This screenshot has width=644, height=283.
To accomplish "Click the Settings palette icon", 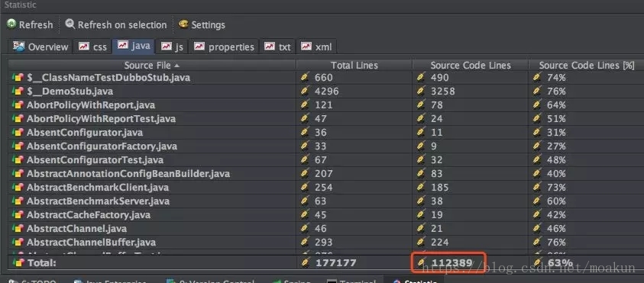I will click(x=183, y=24).
